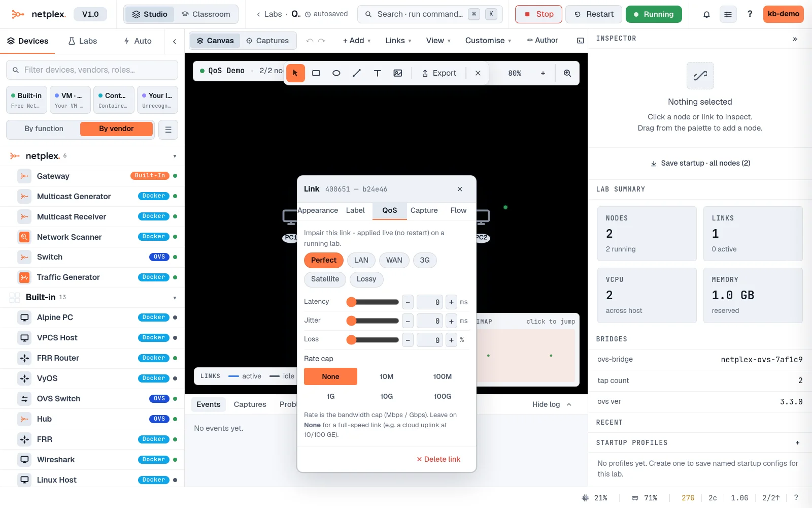812x508 pixels.
Task: Click the status bar help question mark
Action: coord(796,498)
